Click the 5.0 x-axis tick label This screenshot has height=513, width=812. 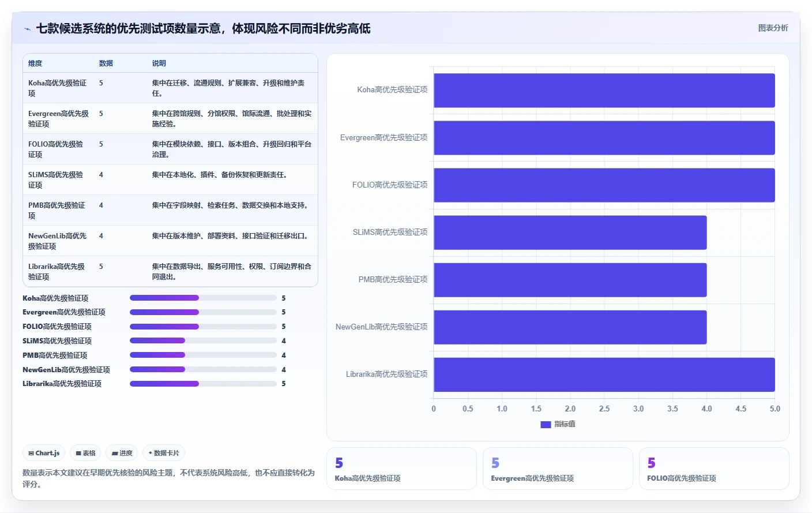point(775,409)
